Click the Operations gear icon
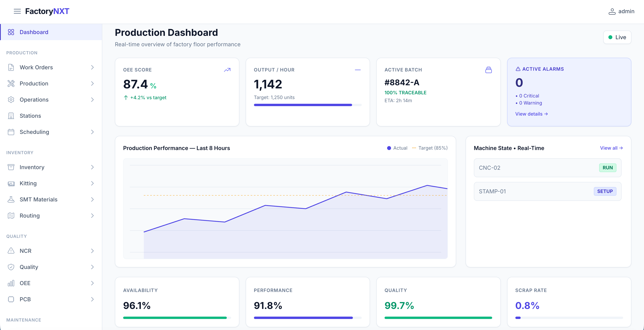Viewport: 644px width, 330px height. [11, 100]
